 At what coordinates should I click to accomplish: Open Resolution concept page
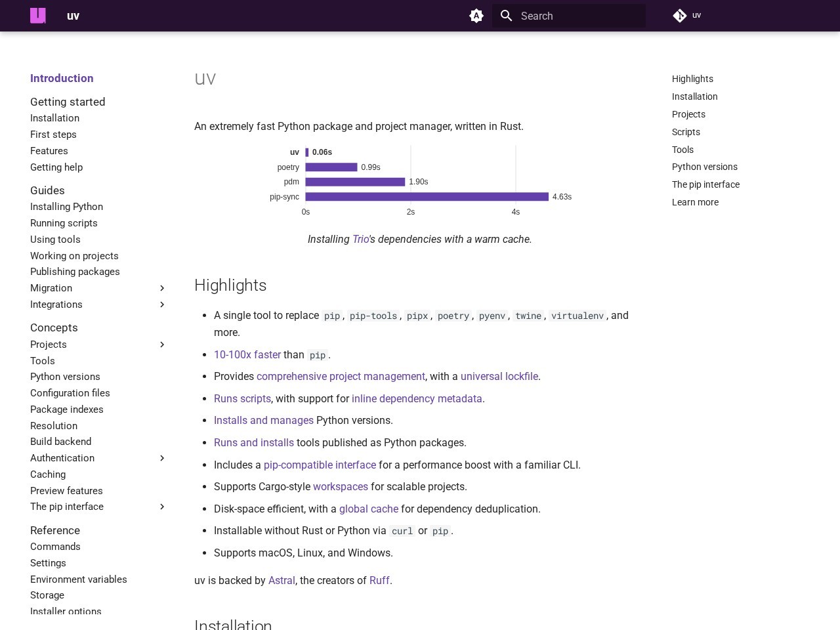54,426
